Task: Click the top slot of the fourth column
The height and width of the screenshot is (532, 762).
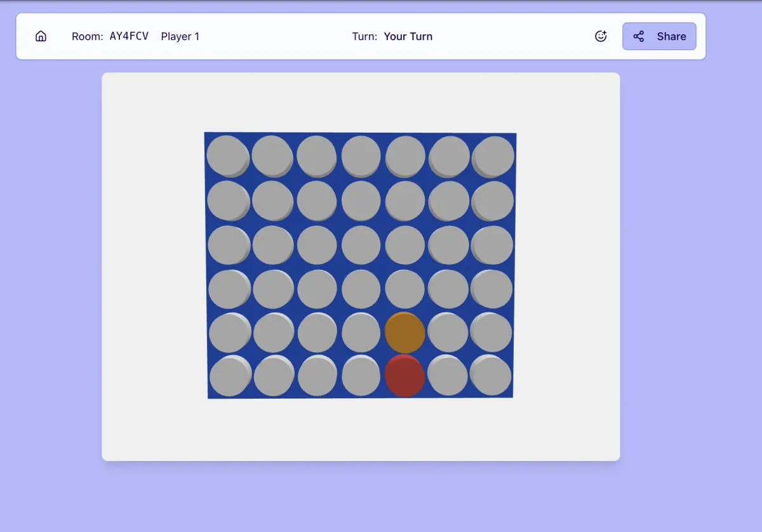Action: pyautogui.click(x=361, y=156)
